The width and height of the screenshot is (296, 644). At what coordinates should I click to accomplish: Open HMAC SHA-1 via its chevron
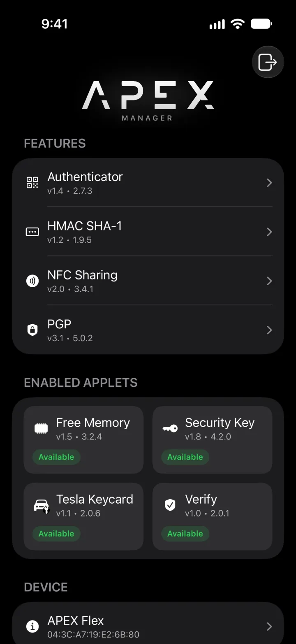click(269, 232)
